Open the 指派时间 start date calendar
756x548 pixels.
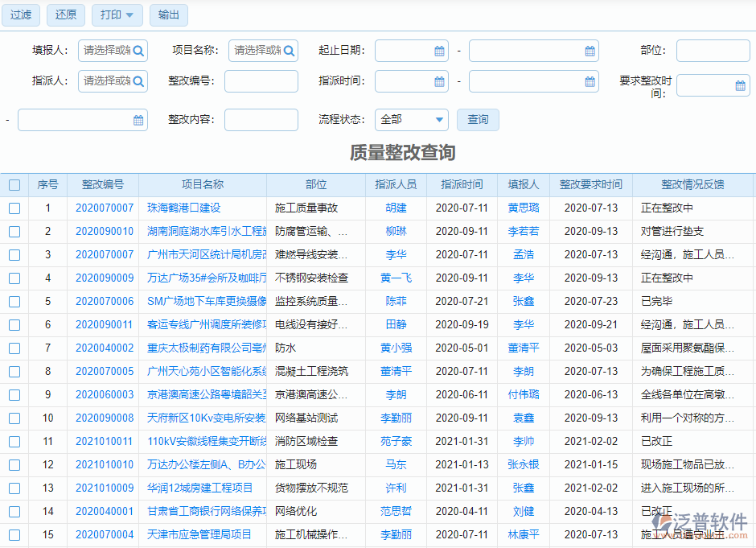pos(438,80)
